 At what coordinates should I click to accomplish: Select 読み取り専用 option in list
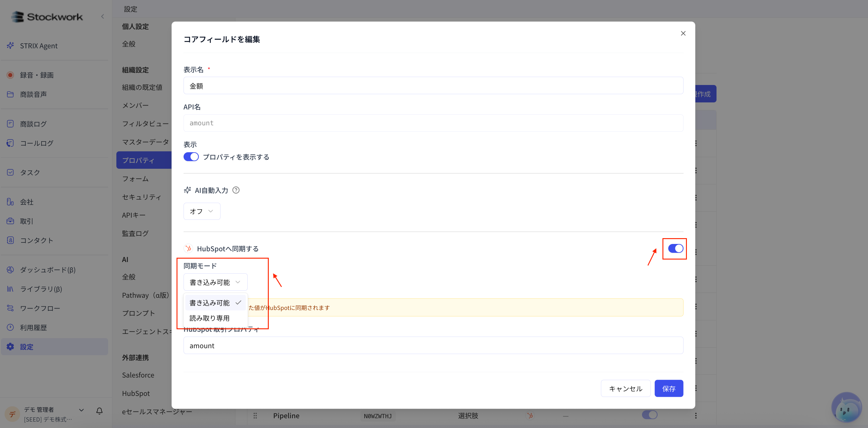click(215, 318)
